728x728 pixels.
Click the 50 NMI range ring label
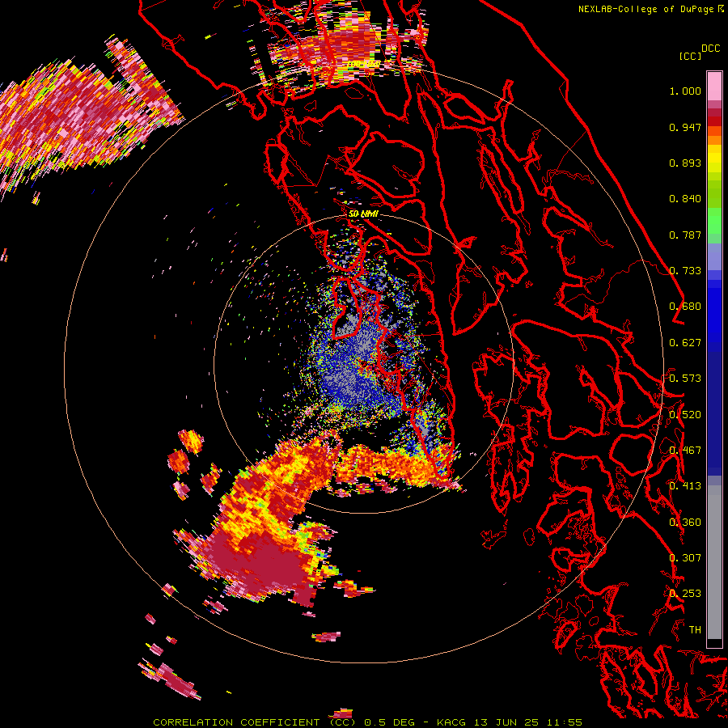point(363,214)
